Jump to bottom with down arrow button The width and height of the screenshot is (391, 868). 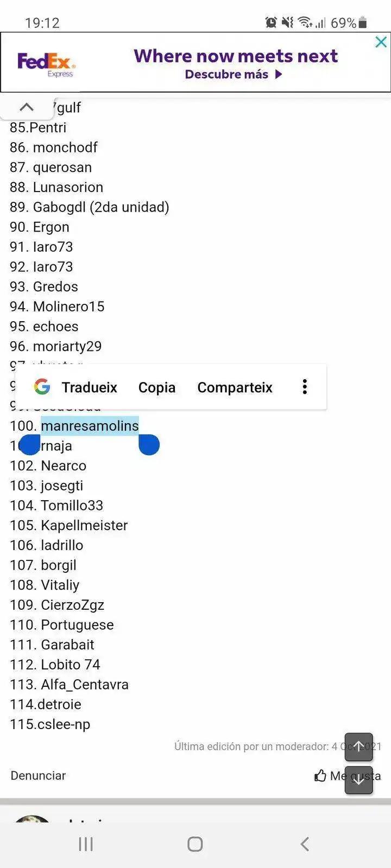(358, 780)
